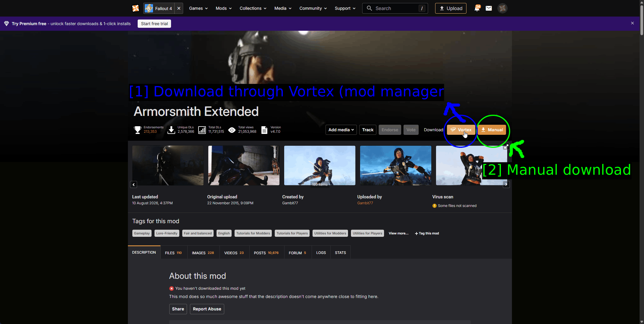
Task: Expand the Support menu
Action: tap(345, 8)
